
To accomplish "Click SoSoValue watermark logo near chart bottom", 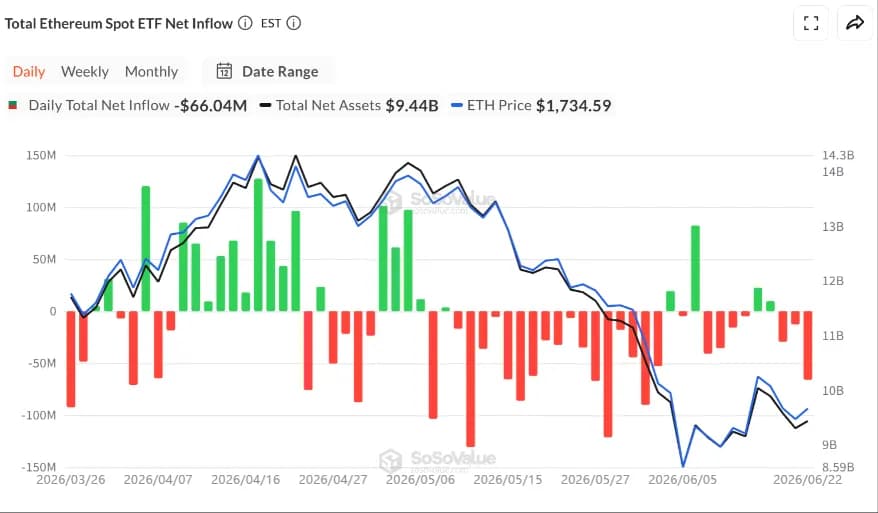I will (390, 460).
